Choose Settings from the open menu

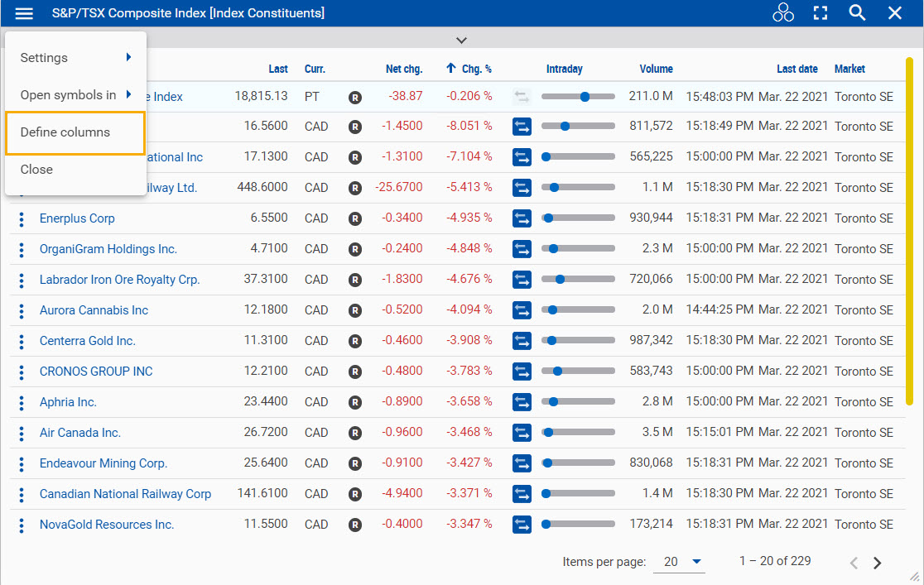[42, 58]
